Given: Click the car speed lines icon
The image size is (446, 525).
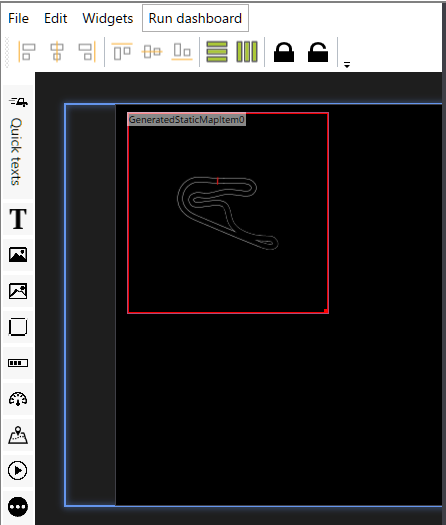Looking at the screenshot, I should point(18,101).
